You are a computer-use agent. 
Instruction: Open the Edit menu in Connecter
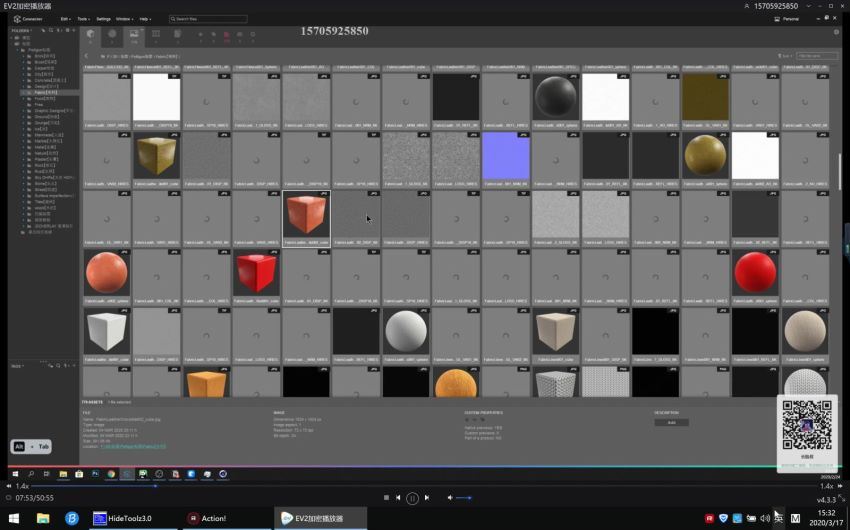click(x=65, y=19)
